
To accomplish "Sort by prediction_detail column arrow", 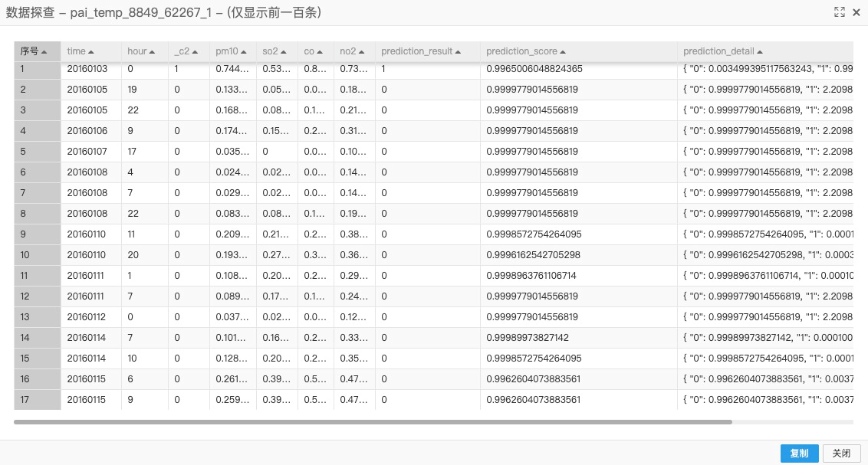I will pos(759,52).
